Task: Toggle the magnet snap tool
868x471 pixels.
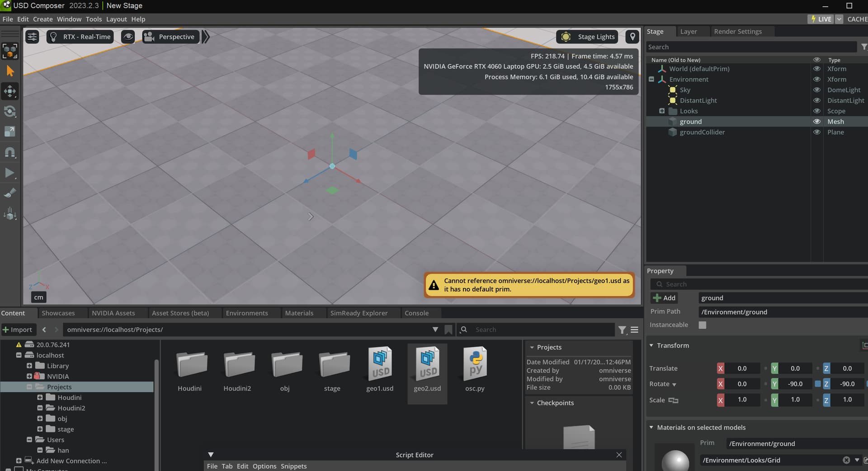Action: pyautogui.click(x=10, y=152)
